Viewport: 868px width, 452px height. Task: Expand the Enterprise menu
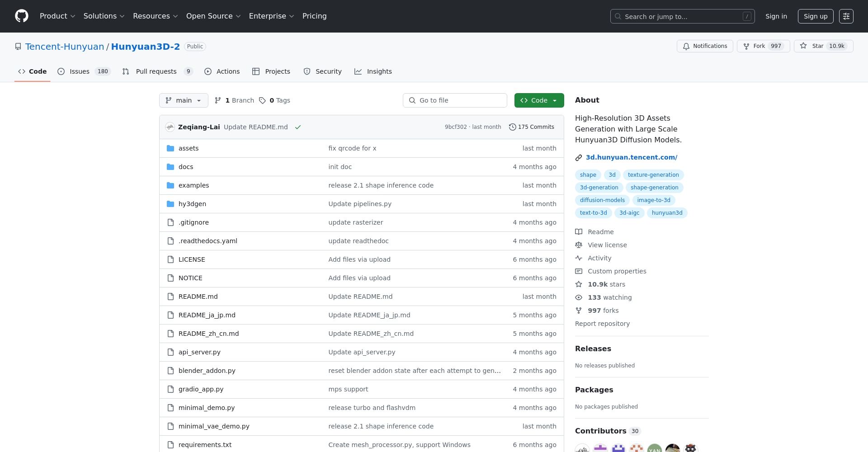(x=271, y=16)
